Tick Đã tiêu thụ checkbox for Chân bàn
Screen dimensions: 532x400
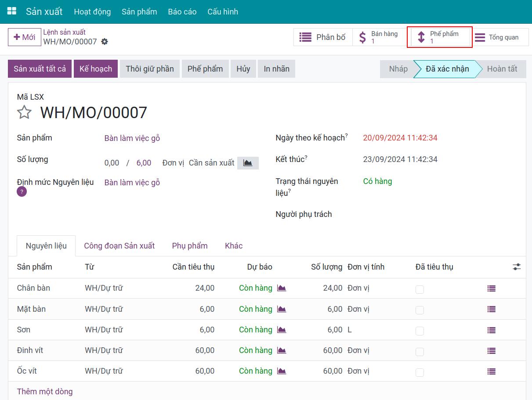tap(420, 289)
